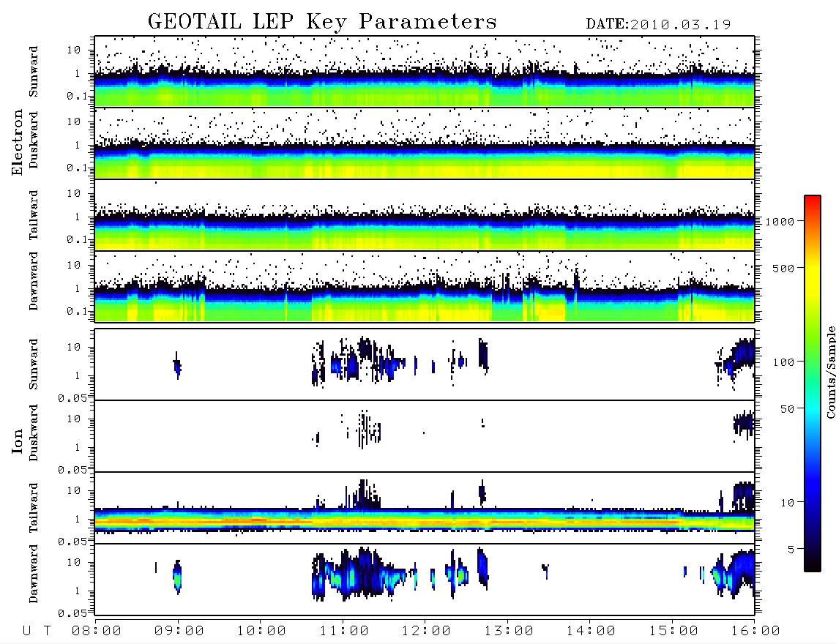The image size is (836, 644).
Task: Click the vertical "Electron" group label
Action: (17, 142)
